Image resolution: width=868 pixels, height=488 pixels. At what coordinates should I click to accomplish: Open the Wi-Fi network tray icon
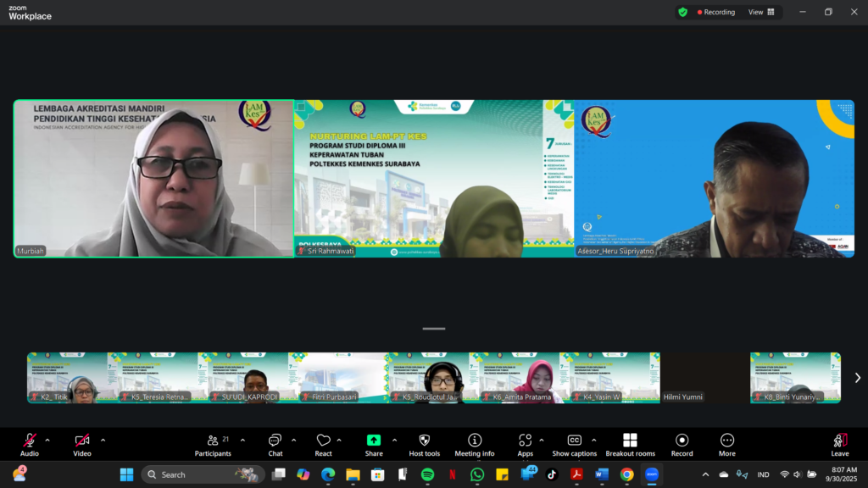pyautogui.click(x=784, y=474)
